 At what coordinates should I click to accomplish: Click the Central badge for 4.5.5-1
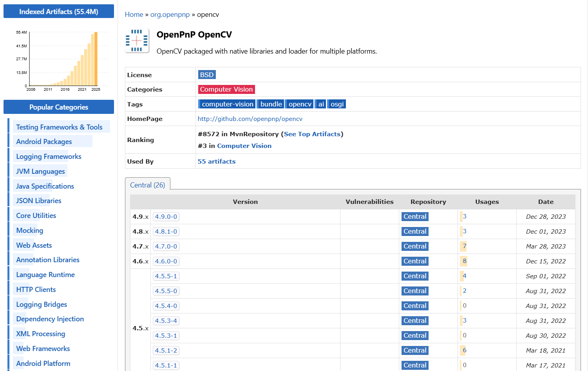pyautogui.click(x=415, y=276)
